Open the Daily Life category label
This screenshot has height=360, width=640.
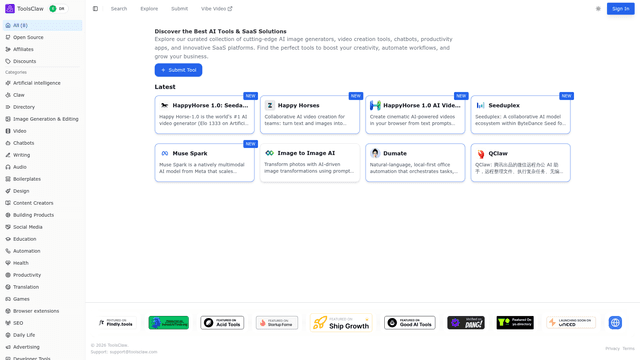[x=24, y=335]
